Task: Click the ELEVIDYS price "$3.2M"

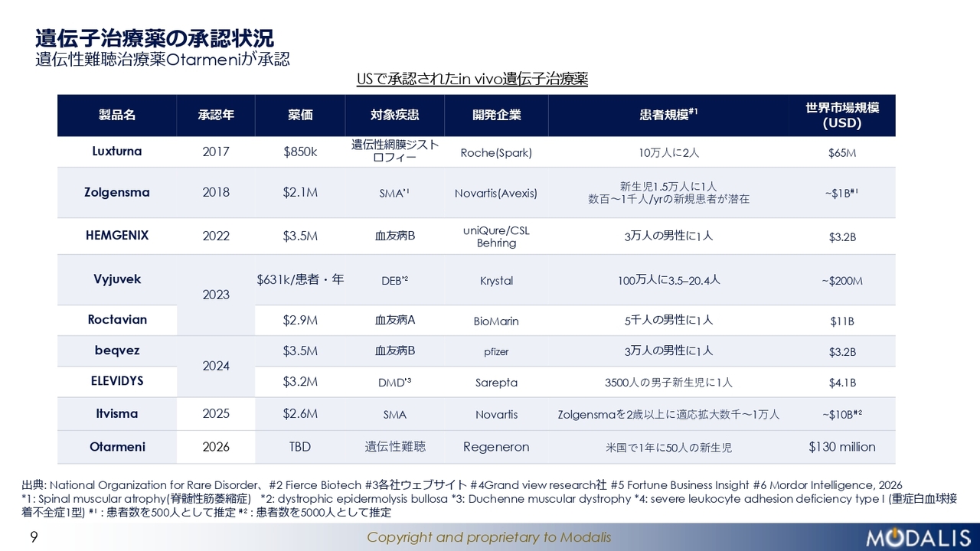Action: 300,382
